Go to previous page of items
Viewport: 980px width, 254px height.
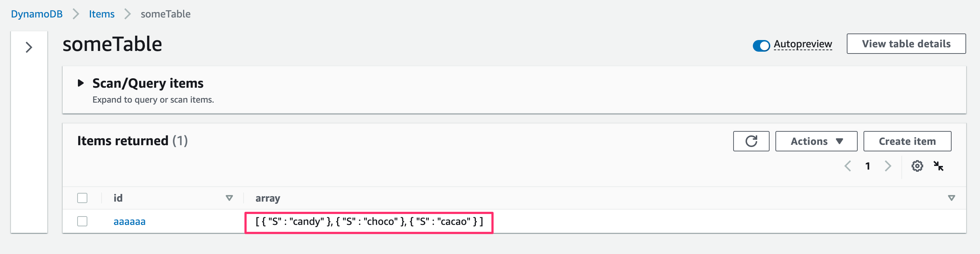847,166
